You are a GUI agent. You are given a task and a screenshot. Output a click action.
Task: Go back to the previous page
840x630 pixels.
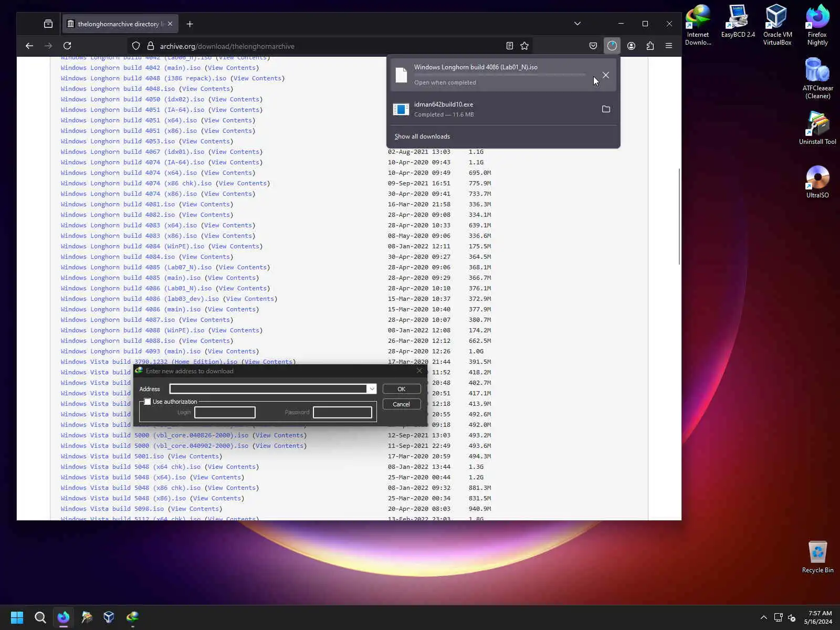pos(29,46)
